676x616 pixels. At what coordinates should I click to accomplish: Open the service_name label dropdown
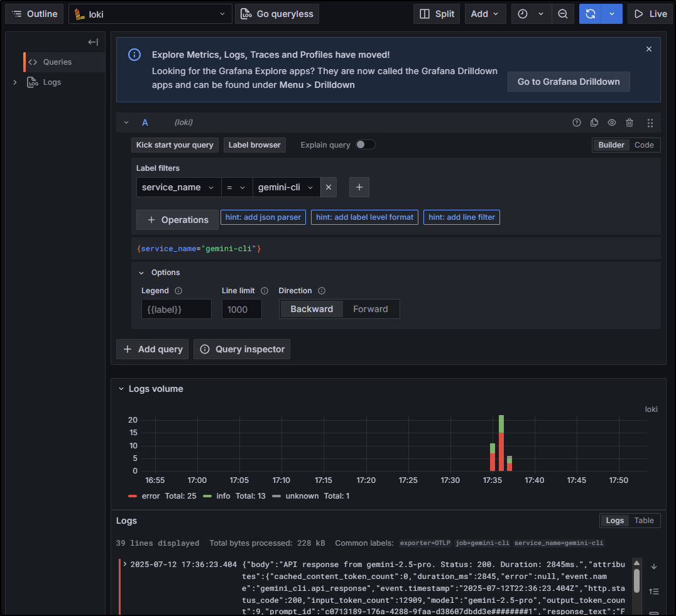pos(178,187)
